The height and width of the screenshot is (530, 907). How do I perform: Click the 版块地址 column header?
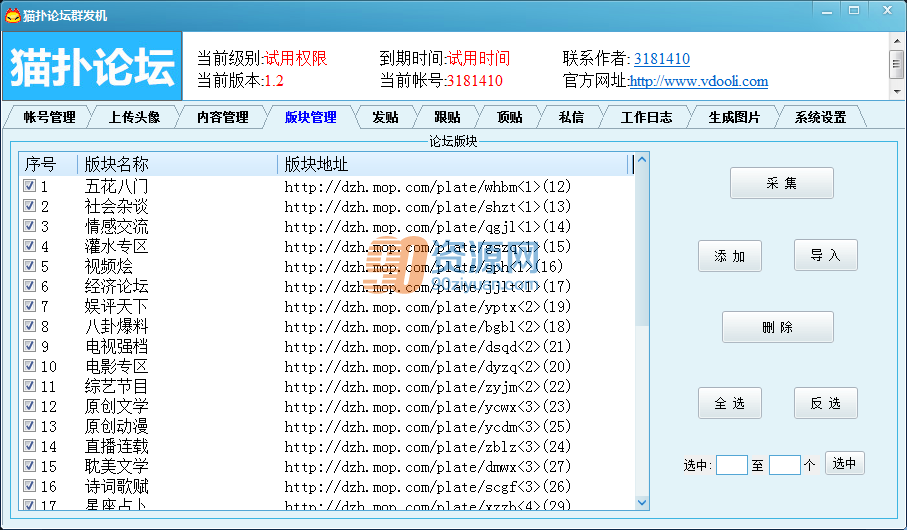[453, 164]
